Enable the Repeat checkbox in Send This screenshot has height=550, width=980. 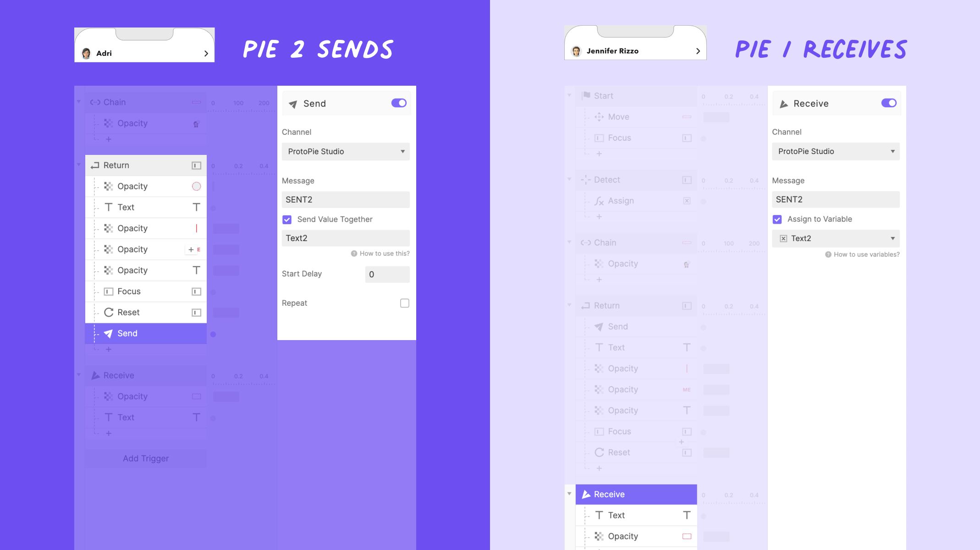(x=405, y=303)
